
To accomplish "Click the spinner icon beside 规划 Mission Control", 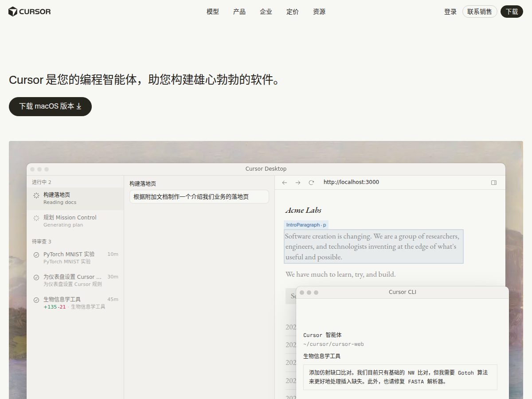I will tap(36, 218).
